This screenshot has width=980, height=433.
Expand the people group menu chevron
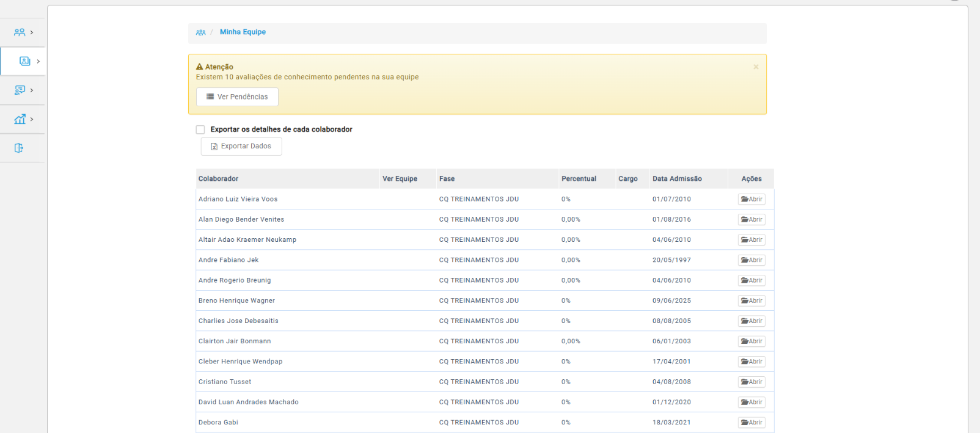click(x=32, y=32)
